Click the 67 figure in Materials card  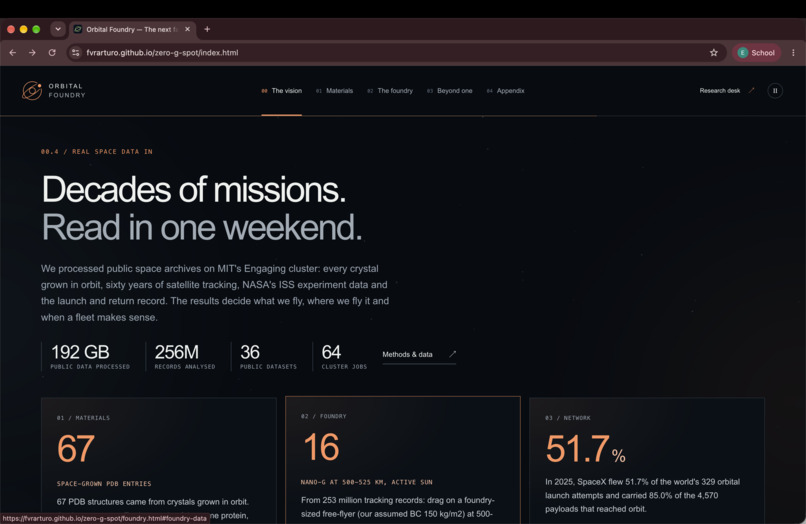click(x=76, y=448)
